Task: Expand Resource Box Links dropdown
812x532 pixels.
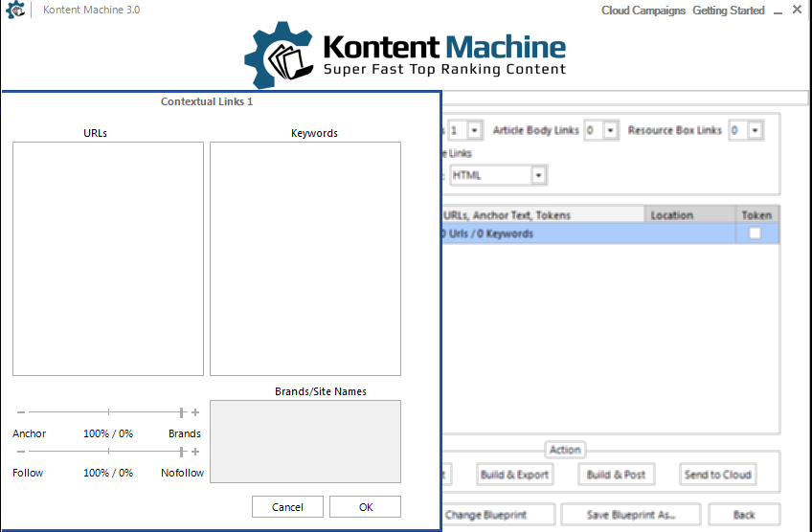Action: [x=755, y=130]
